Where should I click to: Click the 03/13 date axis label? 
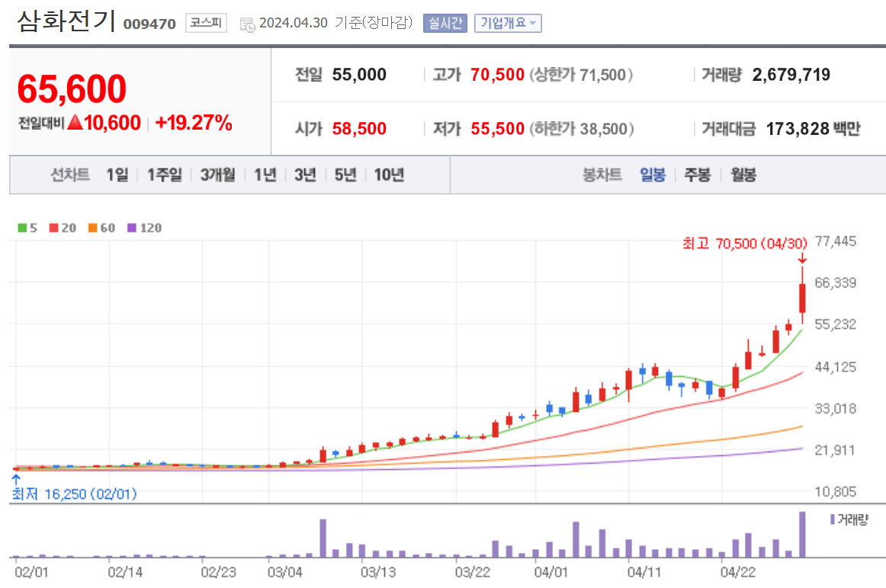point(378,572)
